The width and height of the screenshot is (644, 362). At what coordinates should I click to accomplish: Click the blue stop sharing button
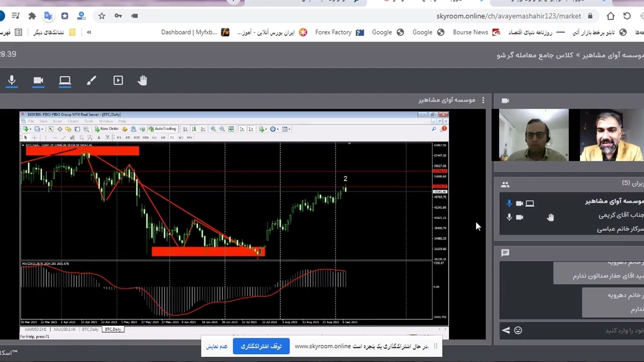(261, 346)
